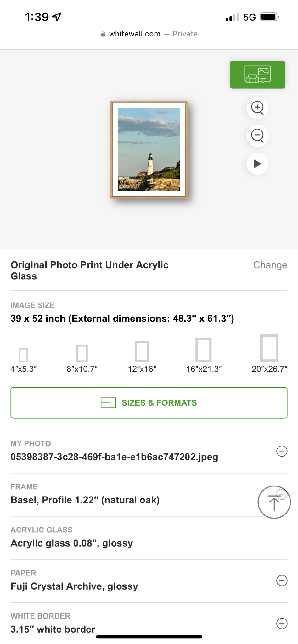
Task: Expand the Paper options section
Action: 282,580
